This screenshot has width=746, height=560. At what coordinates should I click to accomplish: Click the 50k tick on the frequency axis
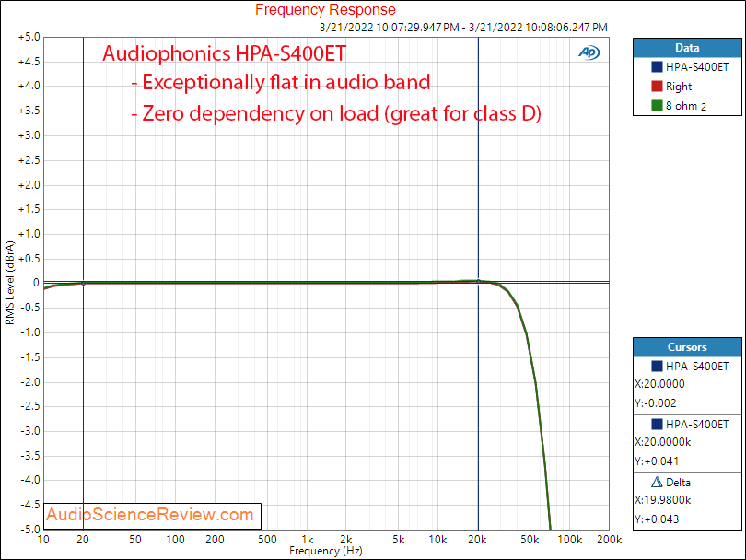(x=530, y=540)
